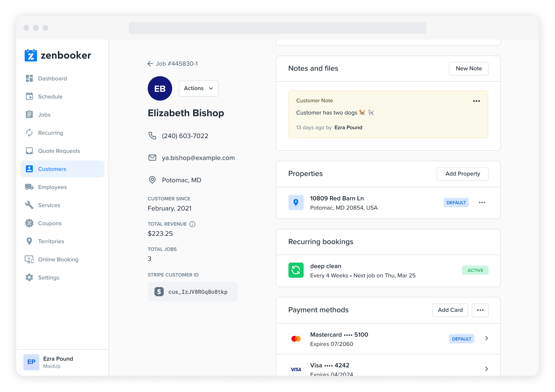Click email ya.bishop@example.com
The width and height of the screenshot is (555, 392).
198,158
